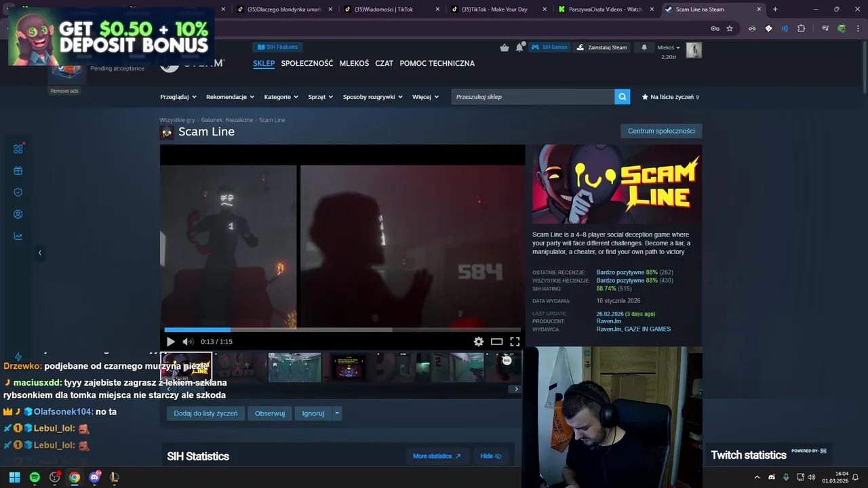Expand the Przeglądaj dropdown
The image size is (868, 488).
(x=178, y=97)
